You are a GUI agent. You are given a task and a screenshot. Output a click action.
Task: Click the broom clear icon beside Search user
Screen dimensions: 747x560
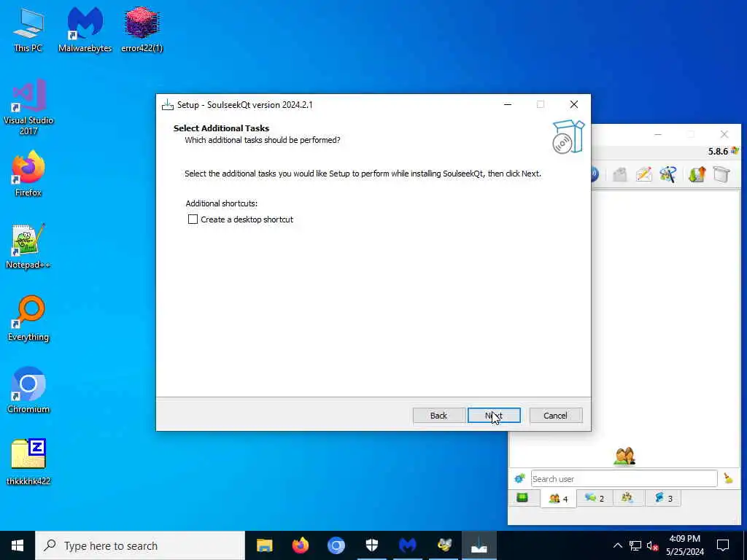tap(728, 478)
